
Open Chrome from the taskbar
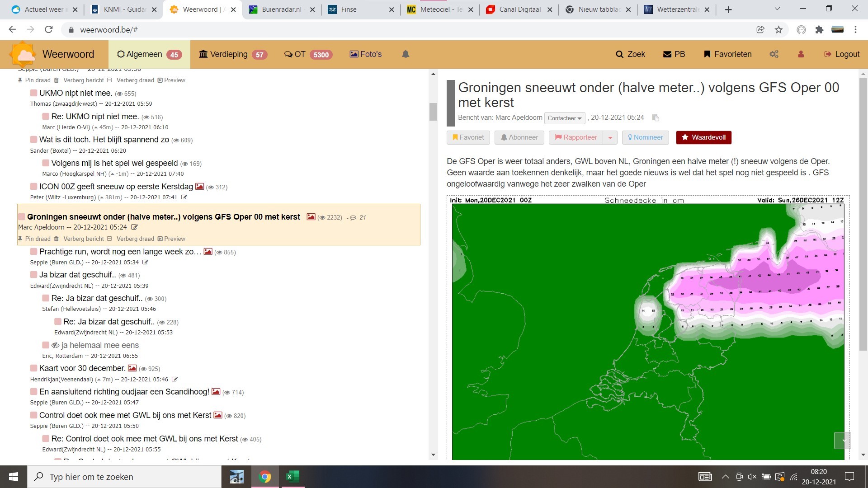(x=265, y=477)
